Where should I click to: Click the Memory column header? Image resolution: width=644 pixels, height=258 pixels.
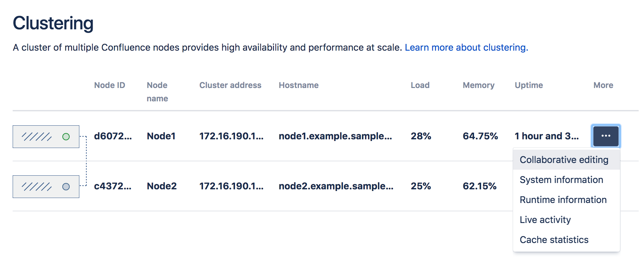pos(479,85)
